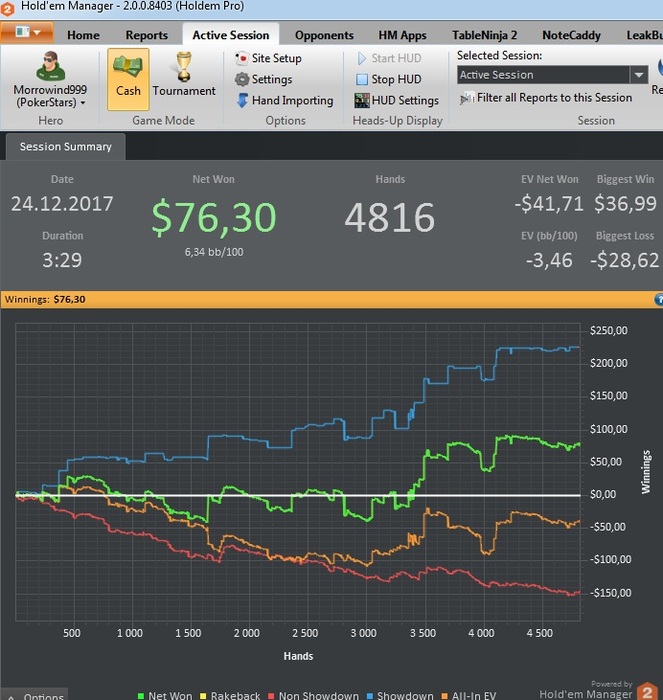The width and height of the screenshot is (663, 700).
Task: Open the Opponents tab
Action: pos(324,35)
